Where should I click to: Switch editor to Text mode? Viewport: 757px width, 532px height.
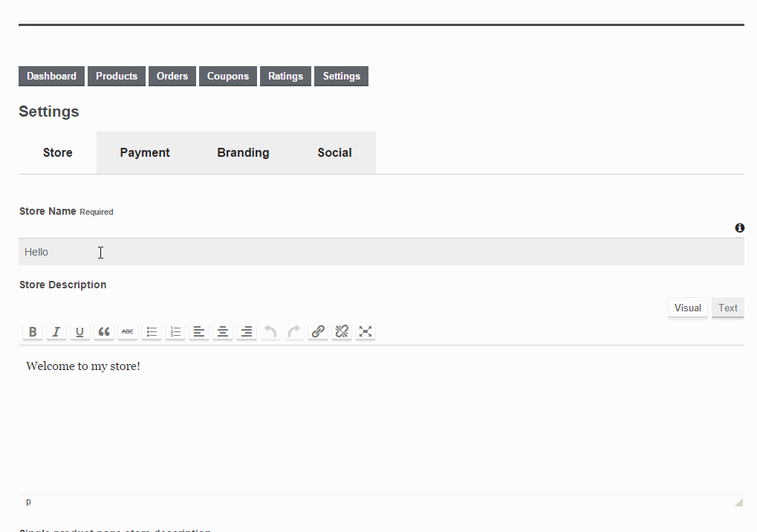pos(727,308)
